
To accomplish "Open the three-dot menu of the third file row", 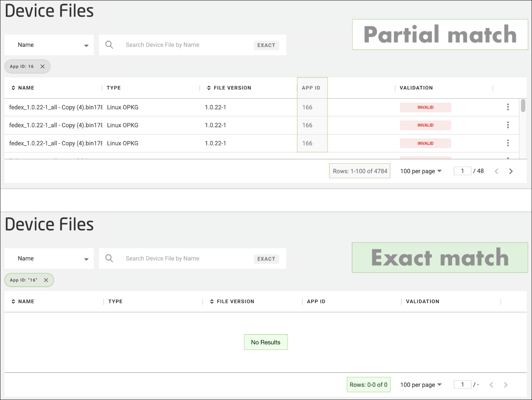I will [x=508, y=143].
